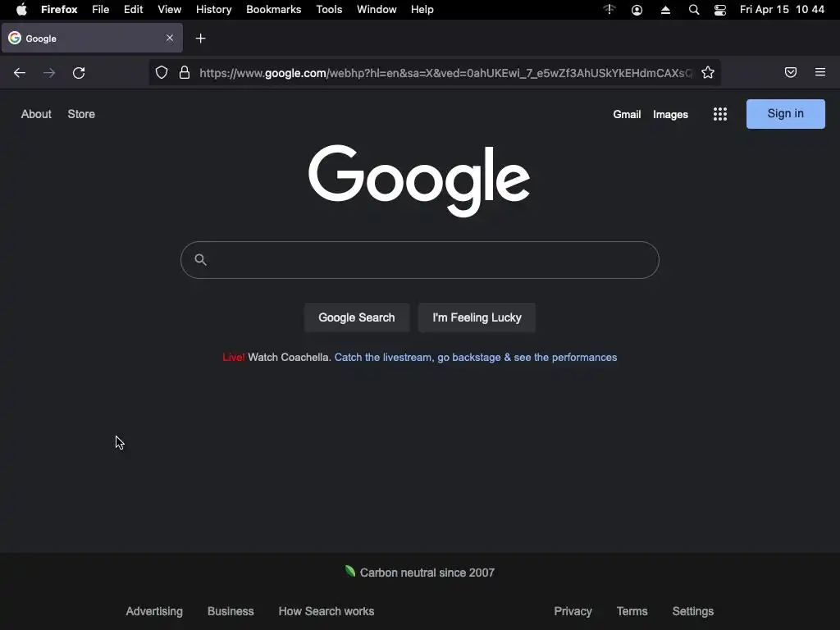Open How Search works link
Image resolution: width=840 pixels, height=630 pixels.
pyautogui.click(x=326, y=611)
